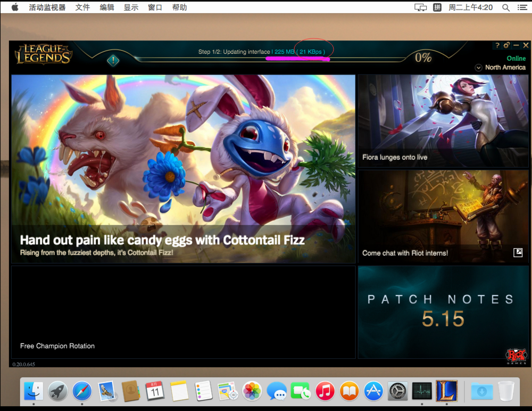Screen dimensions: 532x411
Task: Open Launchpad rocket in the dock
Action: pos(57,391)
